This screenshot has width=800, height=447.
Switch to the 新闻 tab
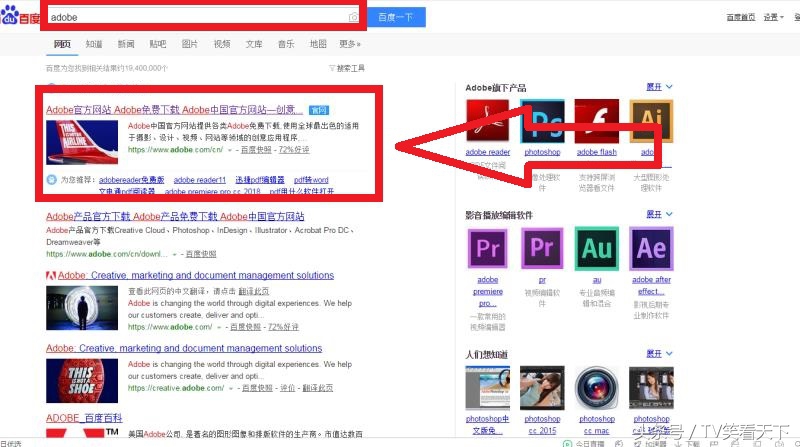click(126, 44)
